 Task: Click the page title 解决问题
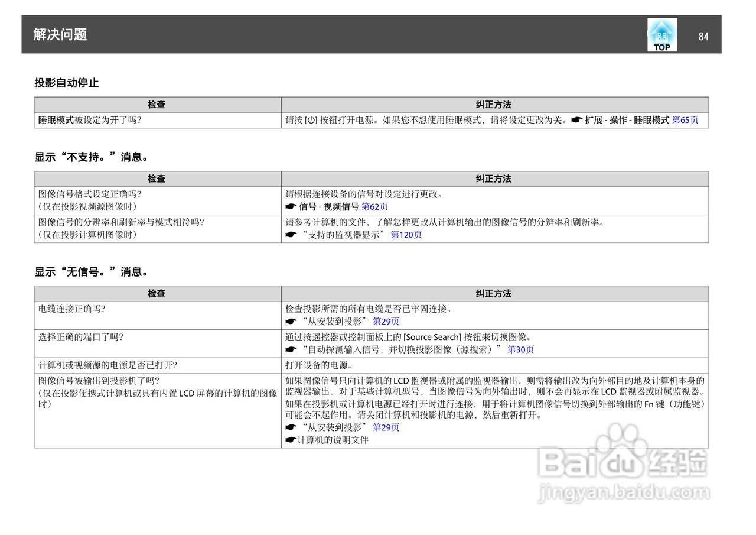tap(60, 34)
